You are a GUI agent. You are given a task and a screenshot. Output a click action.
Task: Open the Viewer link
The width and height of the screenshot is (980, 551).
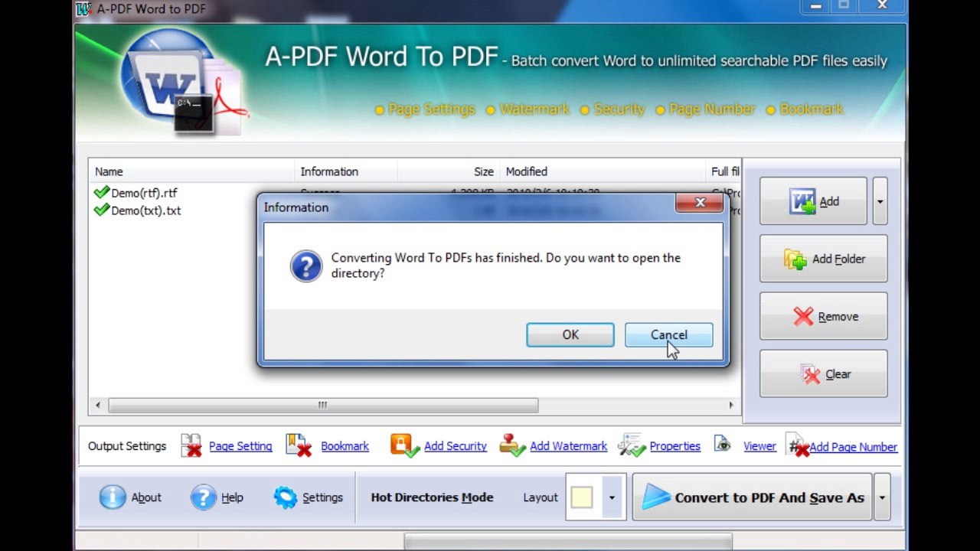coord(759,446)
